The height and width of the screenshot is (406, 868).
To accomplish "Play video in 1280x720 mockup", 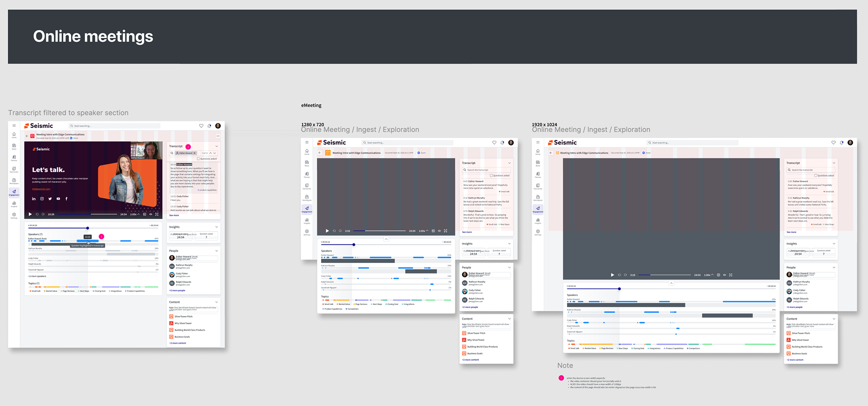I will (327, 231).
